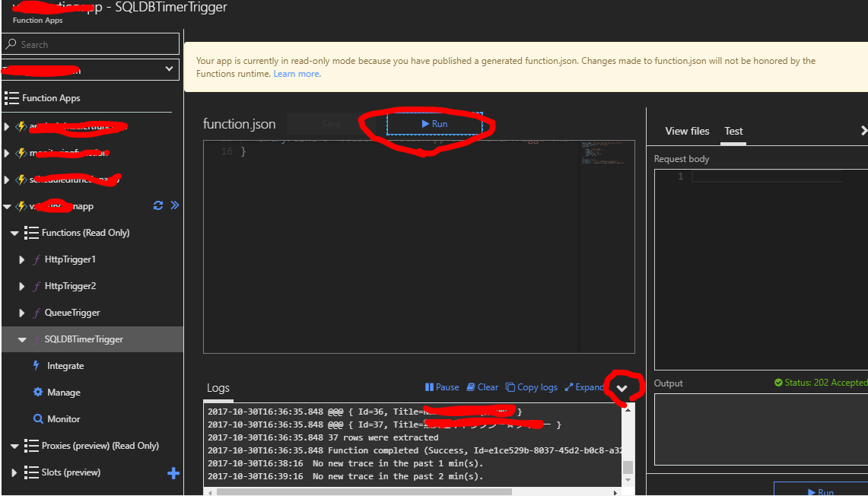868x496 pixels.
Task: Expand the first redacted function app
Action: (7, 126)
